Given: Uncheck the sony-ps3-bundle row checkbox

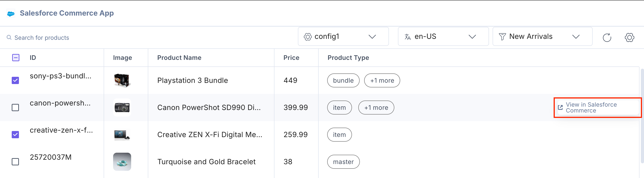Looking at the screenshot, I should (x=16, y=80).
